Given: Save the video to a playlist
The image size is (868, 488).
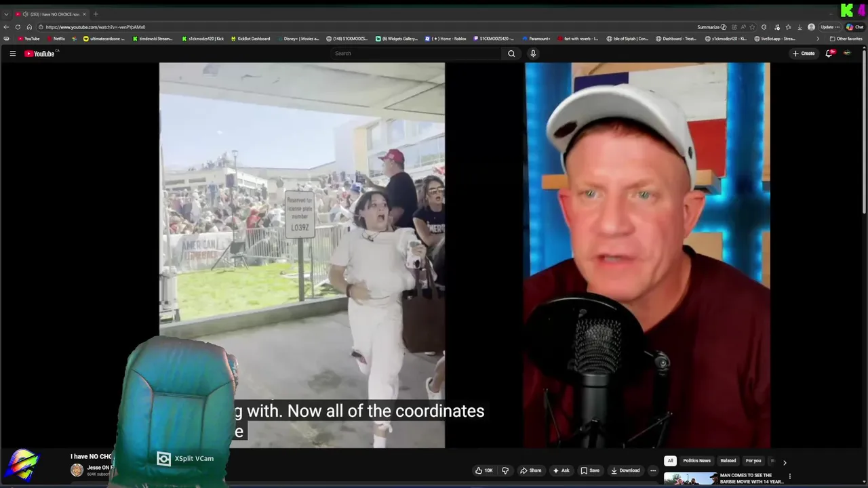Looking at the screenshot, I should [590, 470].
